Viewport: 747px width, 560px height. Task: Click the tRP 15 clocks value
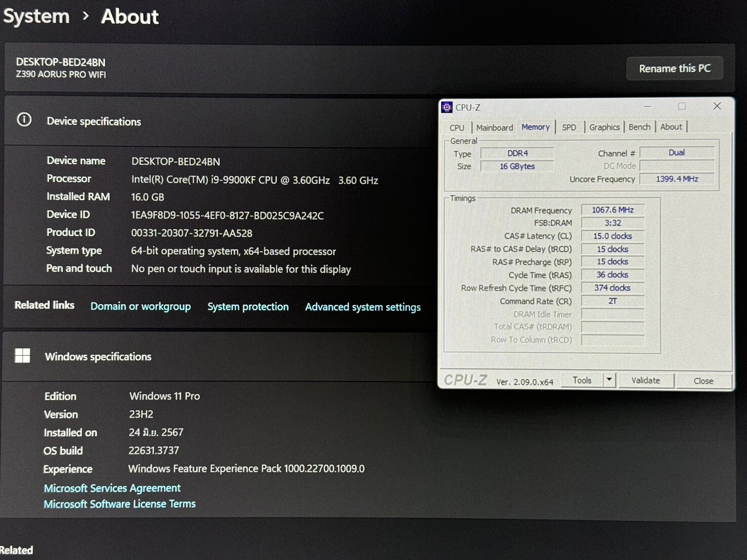[x=612, y=262]
